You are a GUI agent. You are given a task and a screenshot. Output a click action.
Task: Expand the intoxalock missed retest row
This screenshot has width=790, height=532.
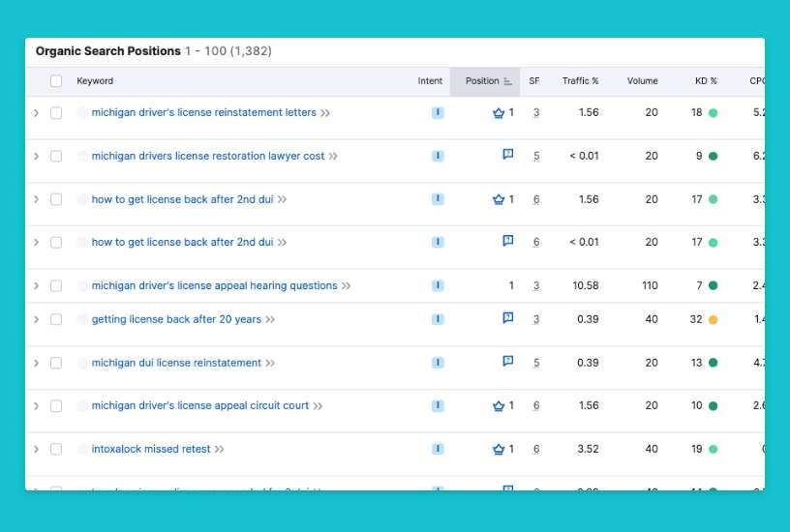click(x=36, y=449)
